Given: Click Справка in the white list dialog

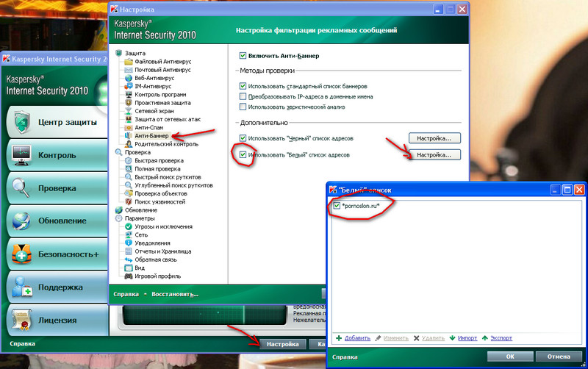Looking at the screenshot, I should [x=345, y=357].
